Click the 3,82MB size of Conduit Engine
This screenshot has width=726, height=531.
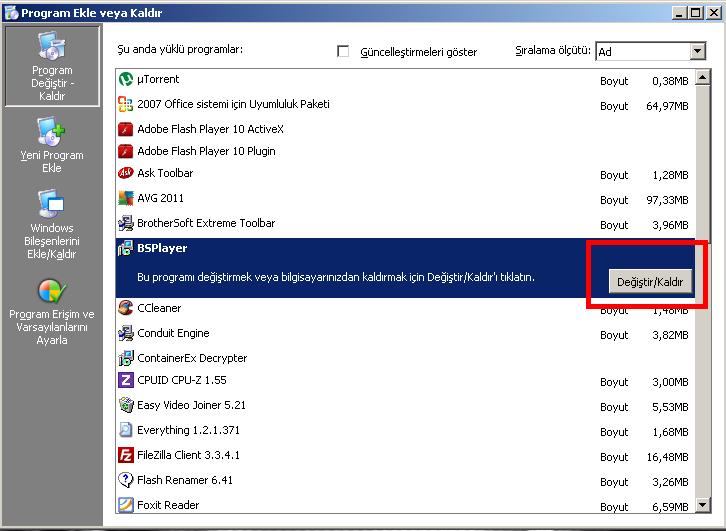pyautogui.click(x=670, y=335)
